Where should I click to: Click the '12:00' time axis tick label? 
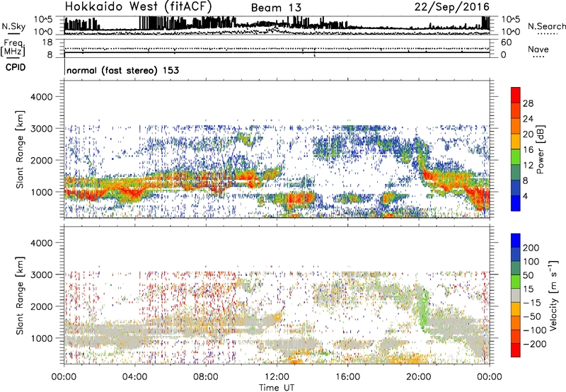(277, 377)
